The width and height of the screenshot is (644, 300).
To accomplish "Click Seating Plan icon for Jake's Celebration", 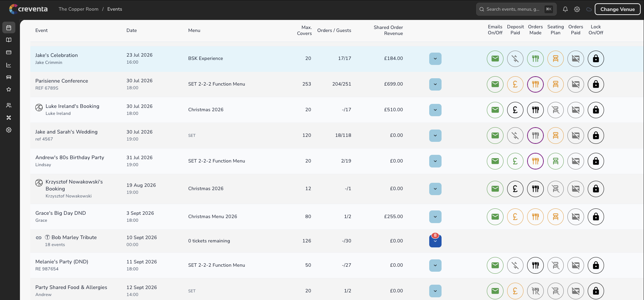I will click(555, 59).
